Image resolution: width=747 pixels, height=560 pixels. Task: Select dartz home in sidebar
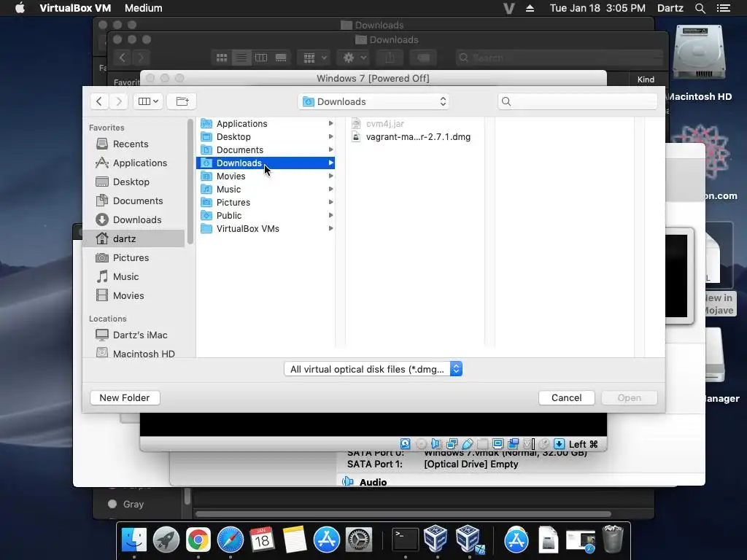(x=133, y=238)
